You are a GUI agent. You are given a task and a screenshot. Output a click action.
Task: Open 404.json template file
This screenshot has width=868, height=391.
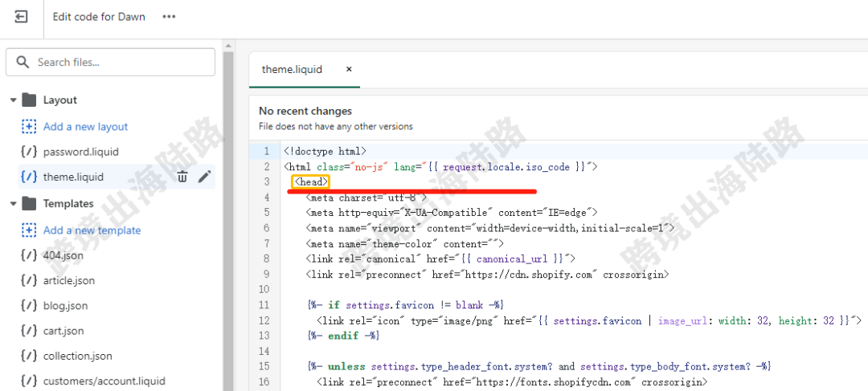point(63,255)
